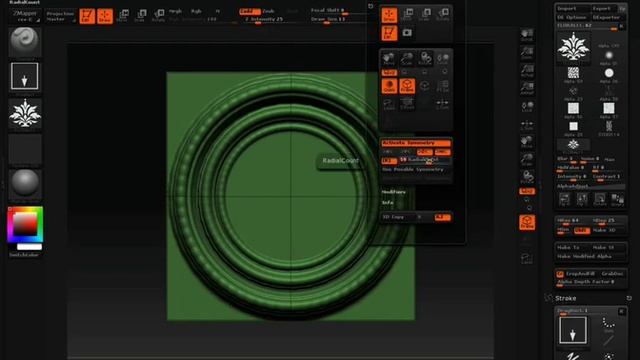Click the AAHalf icon on right shelf
The height and width of the screenshot is (360, 640).
[x=527, y=88]
